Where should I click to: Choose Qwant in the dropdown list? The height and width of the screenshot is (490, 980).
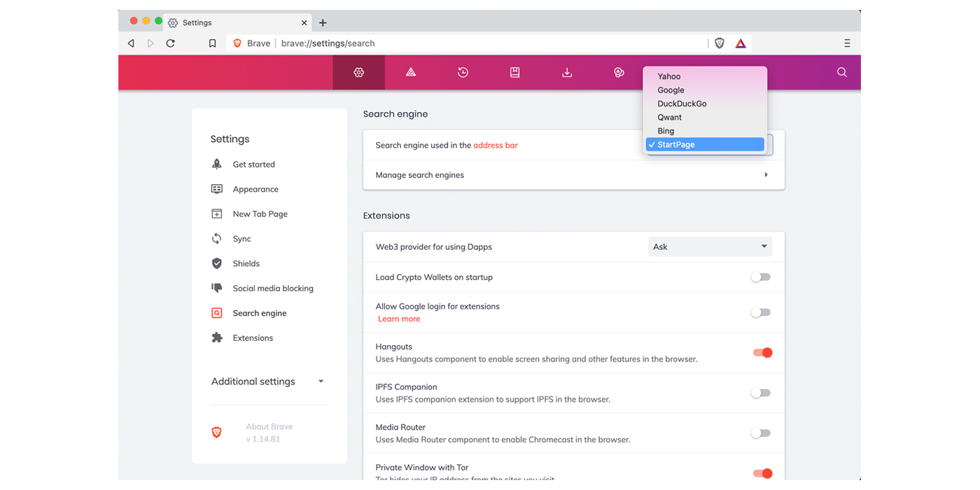(x=669, y=118)
